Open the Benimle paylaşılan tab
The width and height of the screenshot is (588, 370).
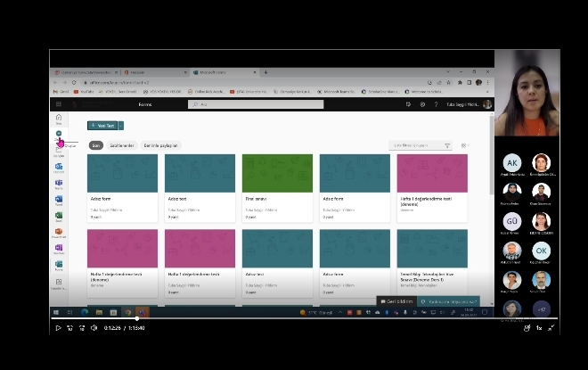[163, 145]
